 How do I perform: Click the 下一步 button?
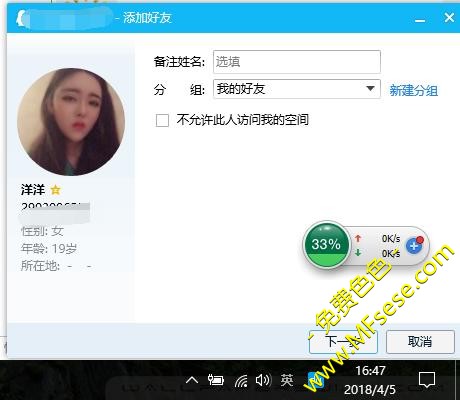[x=343, y=342]
